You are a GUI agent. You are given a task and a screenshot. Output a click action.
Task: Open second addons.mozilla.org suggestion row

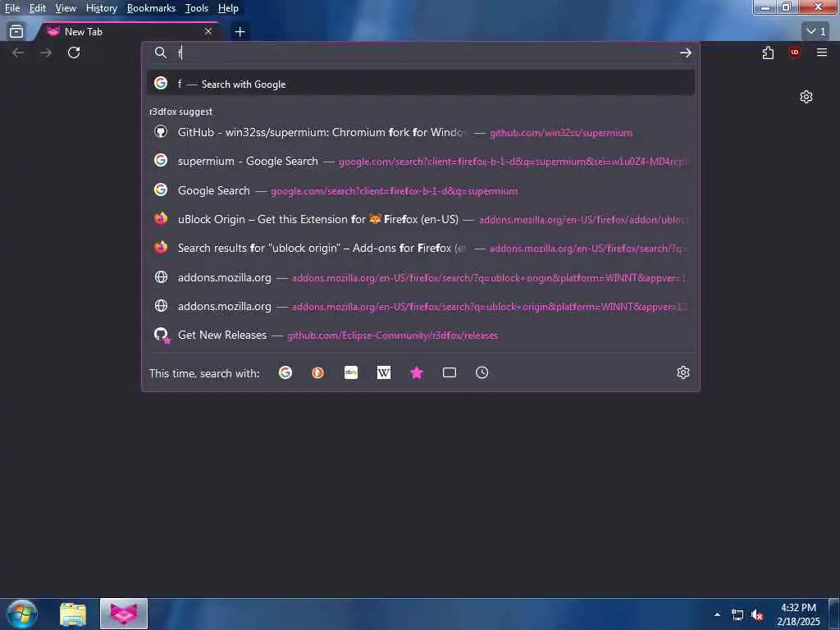pyautogui.click(x=421, y=307)
